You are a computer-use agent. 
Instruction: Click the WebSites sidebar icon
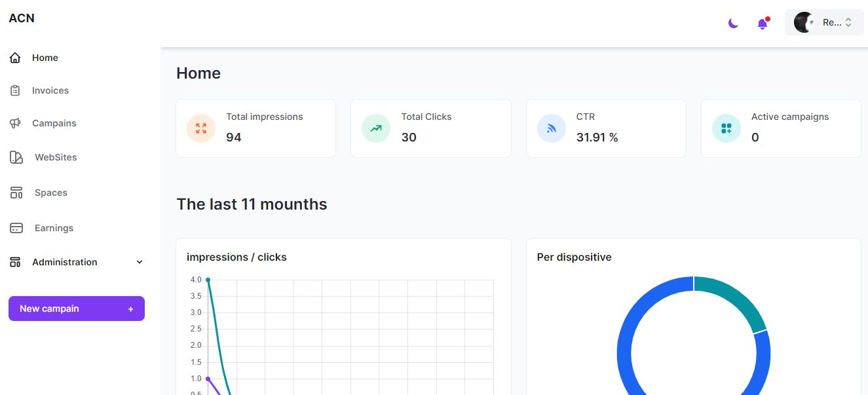tap(16, 157)
